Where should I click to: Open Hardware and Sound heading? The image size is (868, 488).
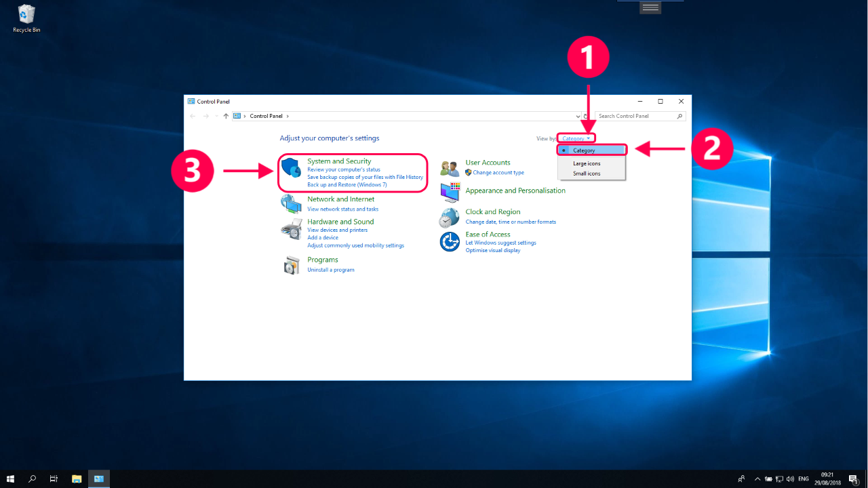340,222
